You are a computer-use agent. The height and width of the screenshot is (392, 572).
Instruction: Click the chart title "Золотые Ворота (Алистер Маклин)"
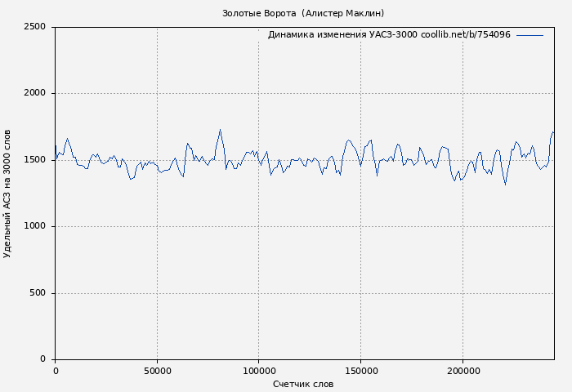pyautogui.click(x=303, y=13)
